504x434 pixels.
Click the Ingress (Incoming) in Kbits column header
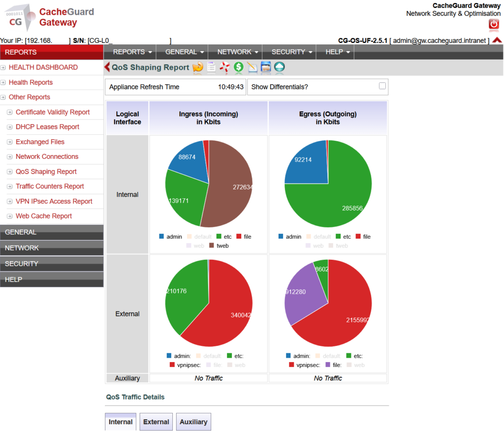[x=208, y=118]
